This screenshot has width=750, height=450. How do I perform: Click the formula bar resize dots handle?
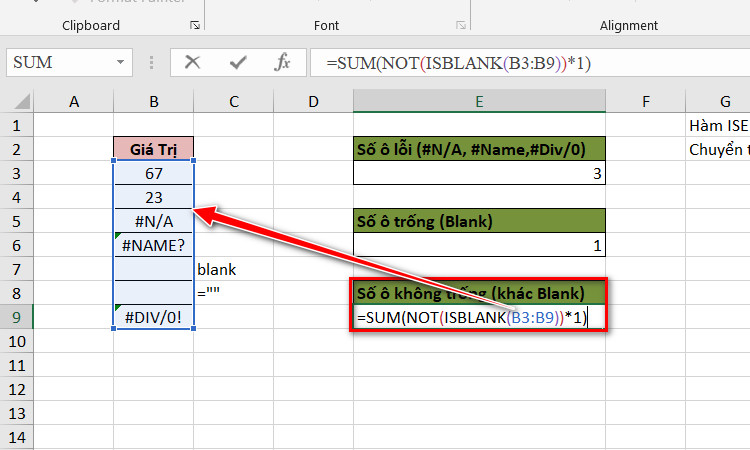(x=151, y=62)
